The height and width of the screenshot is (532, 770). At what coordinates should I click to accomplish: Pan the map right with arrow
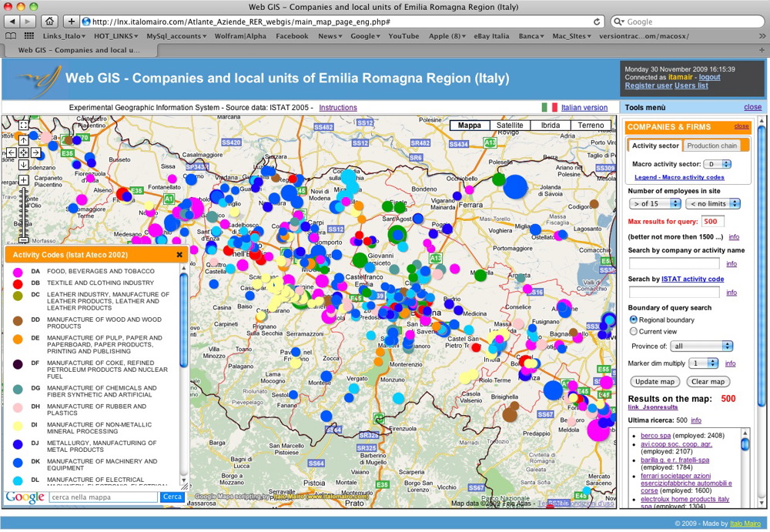click(36, 152)
